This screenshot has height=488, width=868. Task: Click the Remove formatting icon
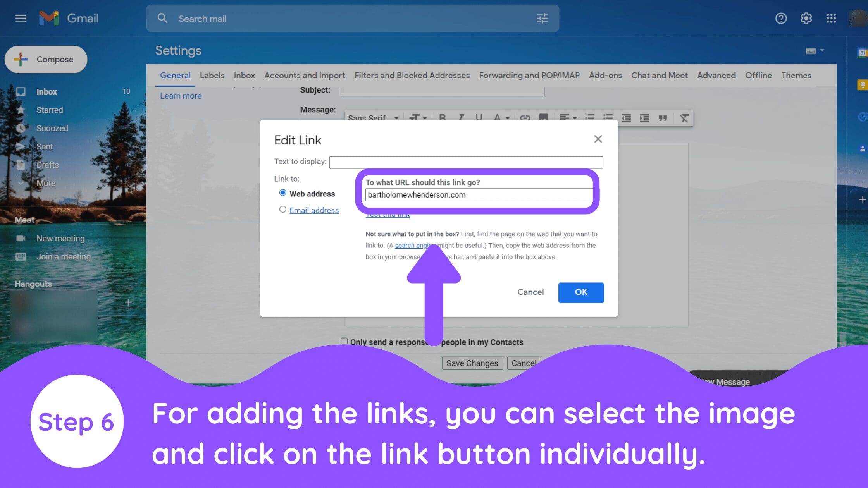[684, 117]
